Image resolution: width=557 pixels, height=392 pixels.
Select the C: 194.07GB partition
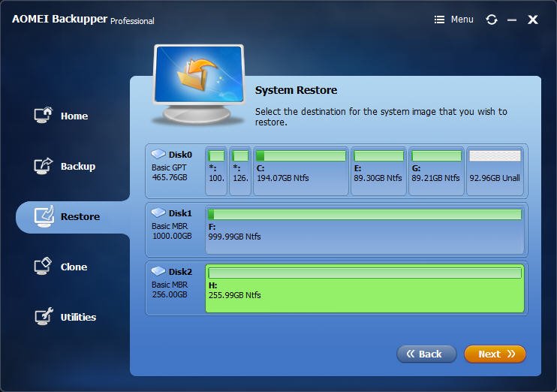(x=301, y=171)
